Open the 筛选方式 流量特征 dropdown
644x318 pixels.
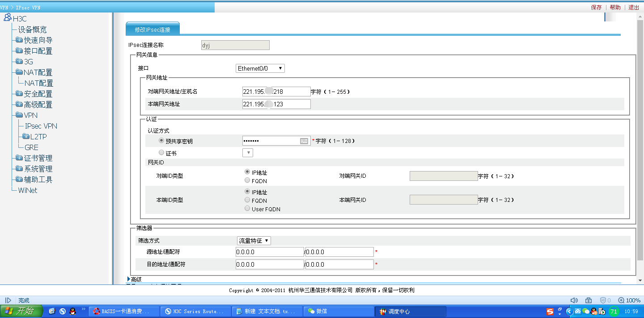coord(254,241)
